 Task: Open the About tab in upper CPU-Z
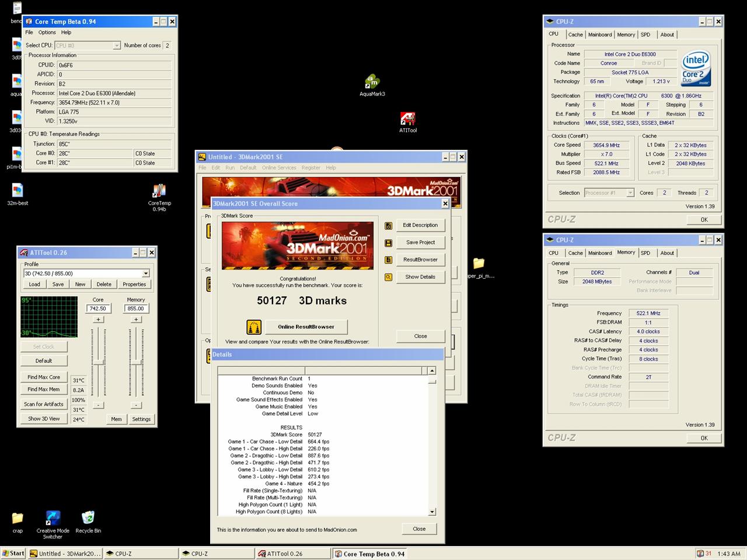(667, 34)
